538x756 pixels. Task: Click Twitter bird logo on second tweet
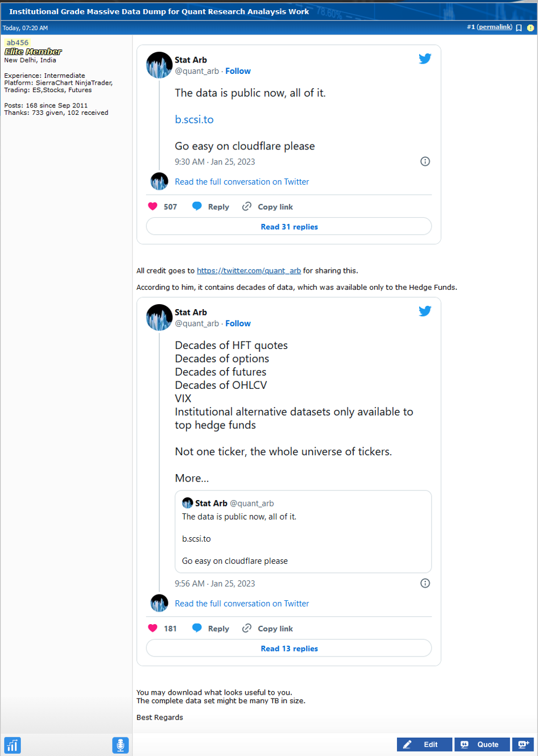tap(425, 311)
